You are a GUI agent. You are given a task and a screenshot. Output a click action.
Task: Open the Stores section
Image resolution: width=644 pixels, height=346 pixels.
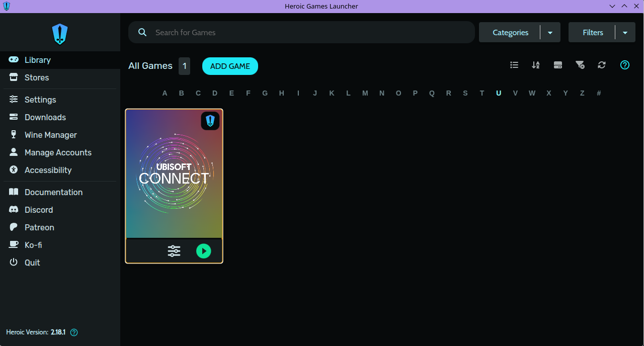click(60, 77)
